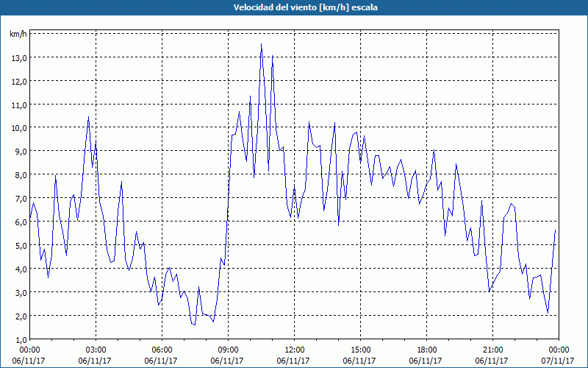
Task: Select the '5,0' vertical axis label
Action: pyautogui.click(x=21, y=246)
